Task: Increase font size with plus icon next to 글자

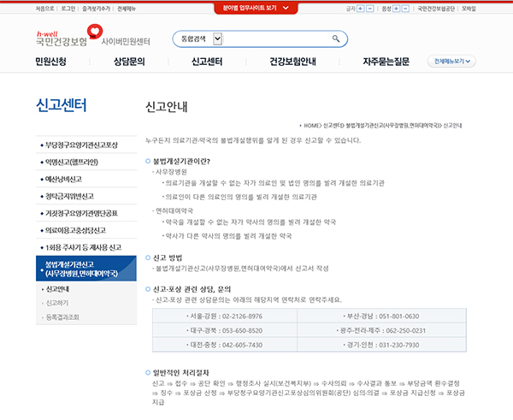Action: pos(360,9)
